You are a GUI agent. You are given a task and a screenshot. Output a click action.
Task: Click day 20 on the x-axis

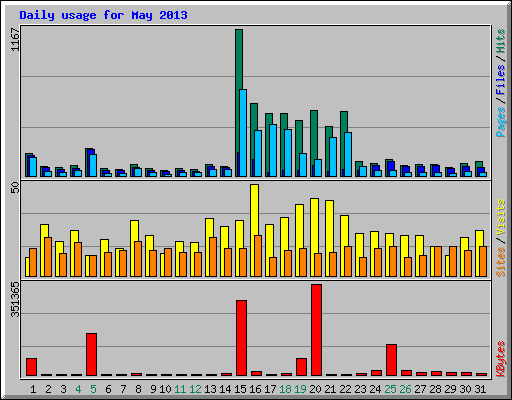tap(315, 389)
